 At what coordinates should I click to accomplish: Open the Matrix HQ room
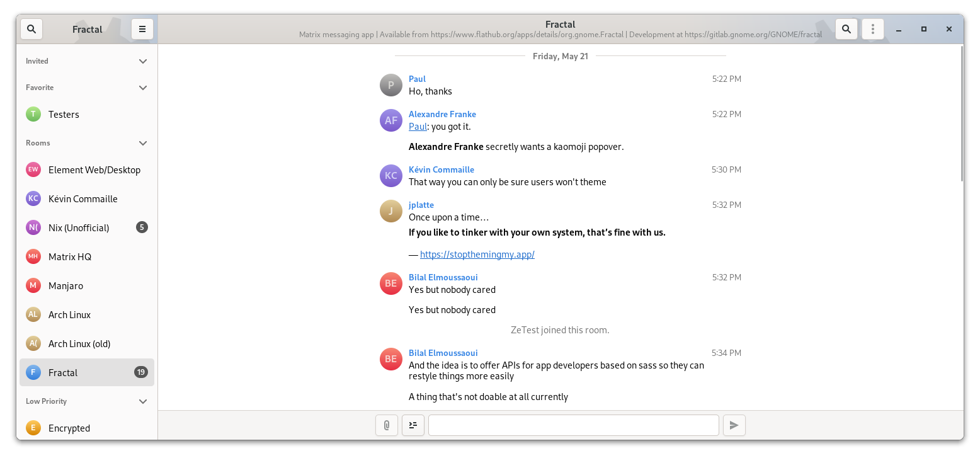70,256
